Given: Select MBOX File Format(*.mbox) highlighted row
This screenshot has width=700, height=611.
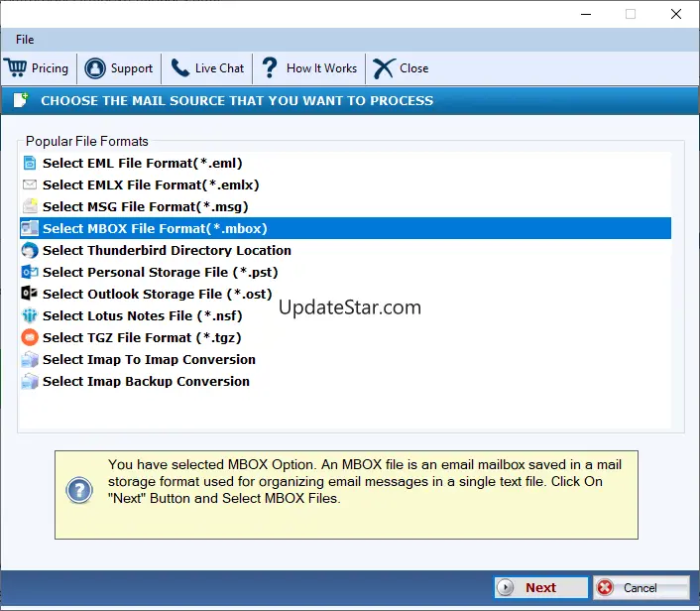Looking at the screenshot, I should [x=345, y=228].
